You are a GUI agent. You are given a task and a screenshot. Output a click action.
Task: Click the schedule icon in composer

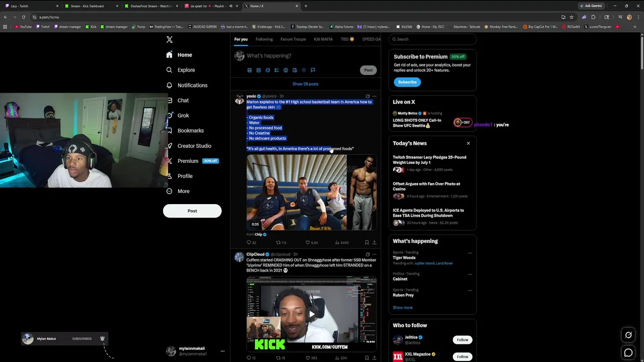pyautogui.click(x=295, y=70)
